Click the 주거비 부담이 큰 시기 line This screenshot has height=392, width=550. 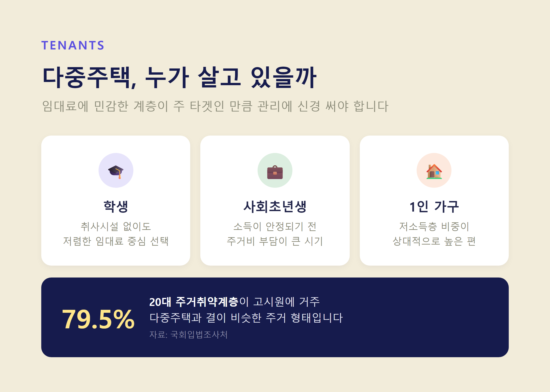(x=275, y=241)
